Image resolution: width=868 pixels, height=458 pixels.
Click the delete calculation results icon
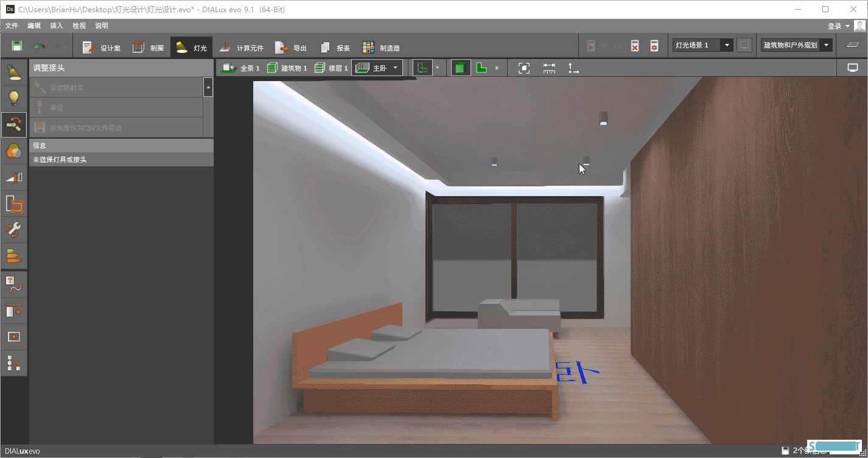(635, 46)
